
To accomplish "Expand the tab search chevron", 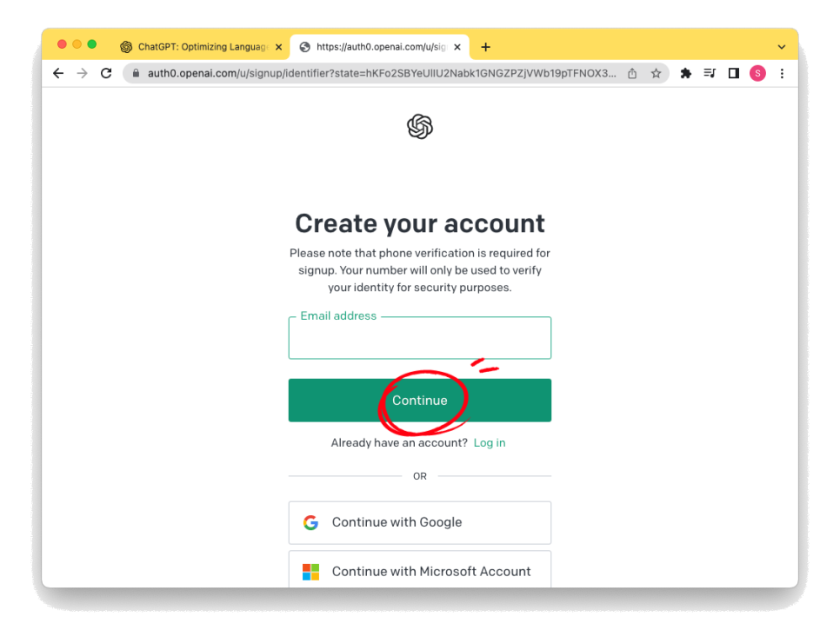I will tap(782, 47).
